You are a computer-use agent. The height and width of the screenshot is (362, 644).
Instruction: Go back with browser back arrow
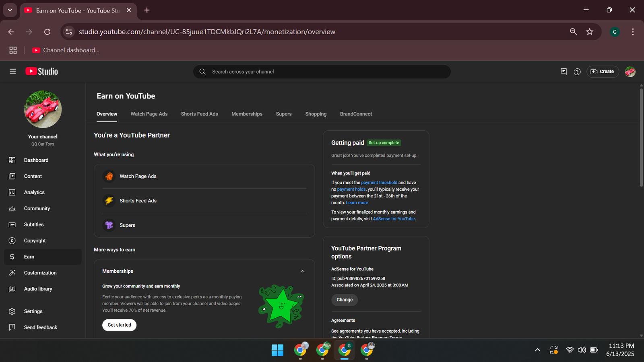coord(11,32)
